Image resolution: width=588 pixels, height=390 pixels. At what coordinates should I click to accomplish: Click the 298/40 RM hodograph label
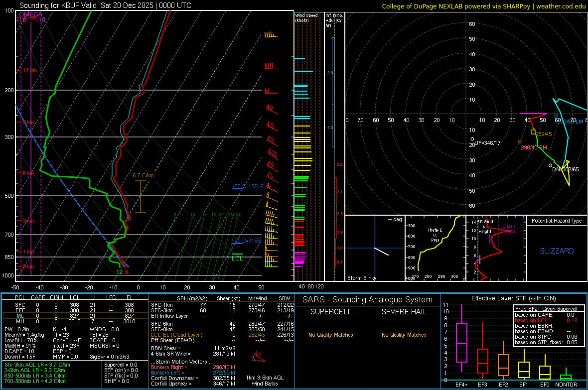[x=534, y=147]
